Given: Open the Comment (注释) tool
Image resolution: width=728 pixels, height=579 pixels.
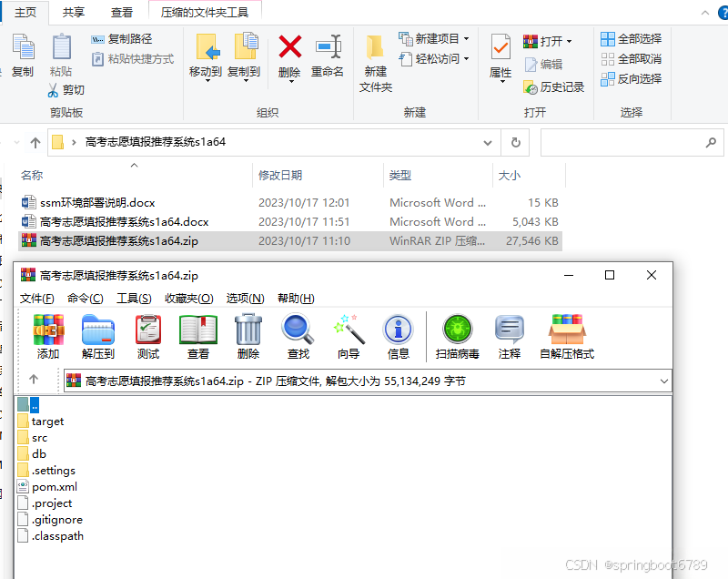Looking at the screenshot, I should 510,337.
